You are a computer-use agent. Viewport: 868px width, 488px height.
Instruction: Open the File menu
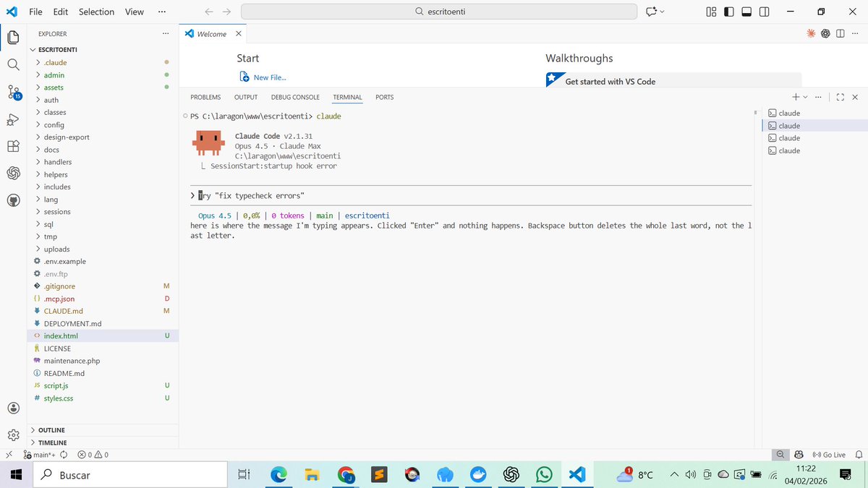click(x=35, y=12)
